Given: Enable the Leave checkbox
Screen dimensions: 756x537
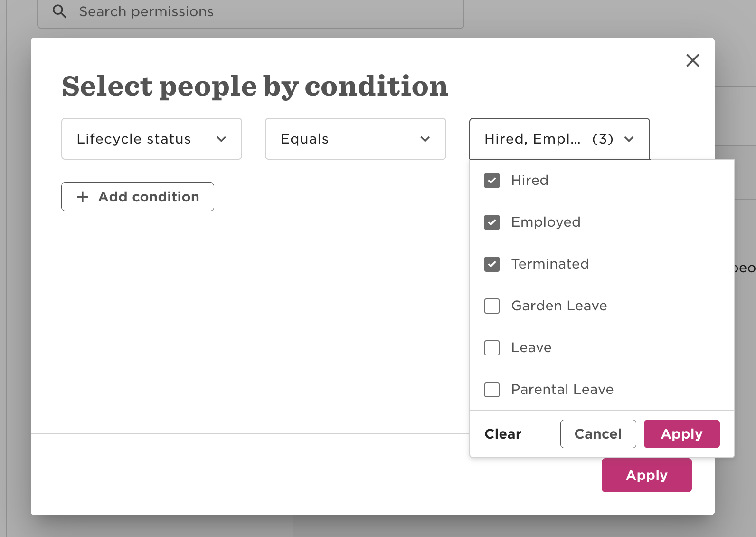Looking at the screenshot, I should [x=492, y=348].
